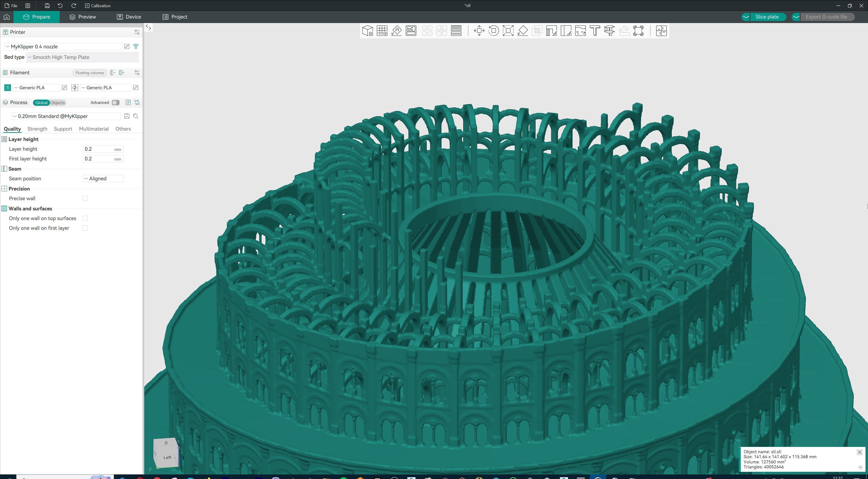Screen dimensions: 868x479
Task: Edit filament 2 Generic PLA preset
Action: coord(135,88)
